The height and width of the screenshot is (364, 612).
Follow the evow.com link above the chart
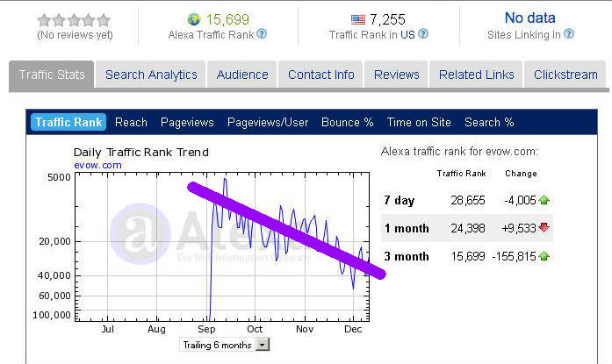(97, 165)
